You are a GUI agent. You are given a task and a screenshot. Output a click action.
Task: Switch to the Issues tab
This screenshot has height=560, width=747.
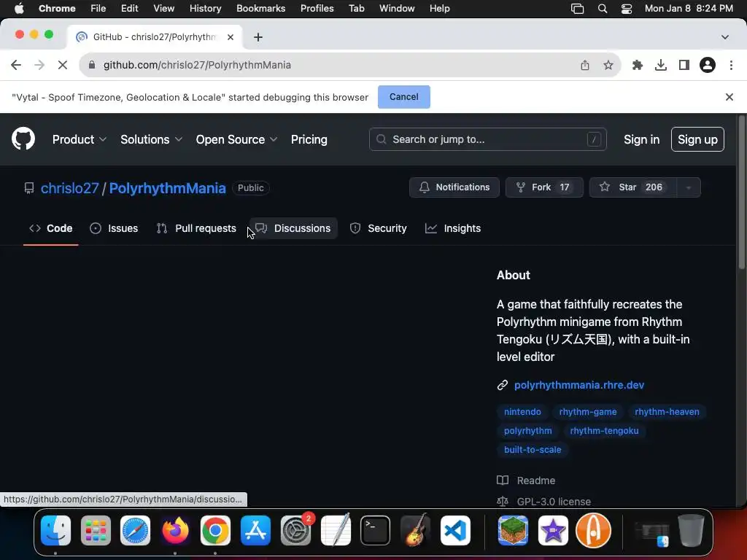[x=114, y=228]
